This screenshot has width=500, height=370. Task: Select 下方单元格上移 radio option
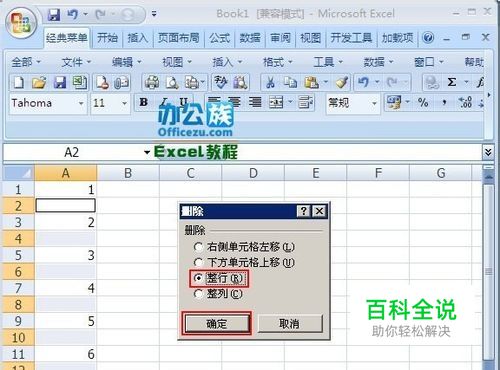tap(244, 263)
